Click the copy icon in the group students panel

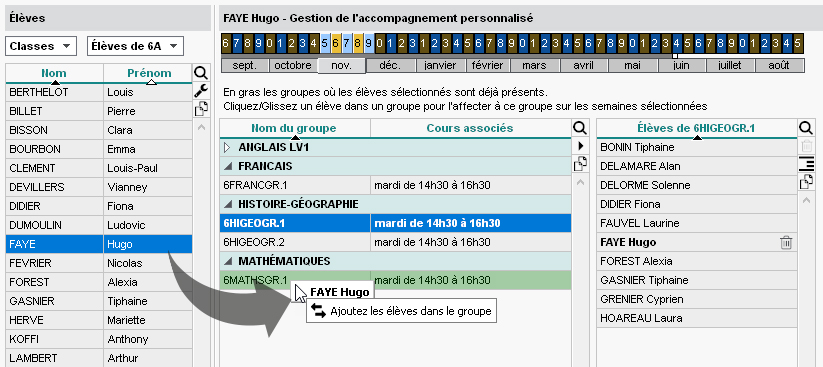pyautogui.click(x=806, y=182)
